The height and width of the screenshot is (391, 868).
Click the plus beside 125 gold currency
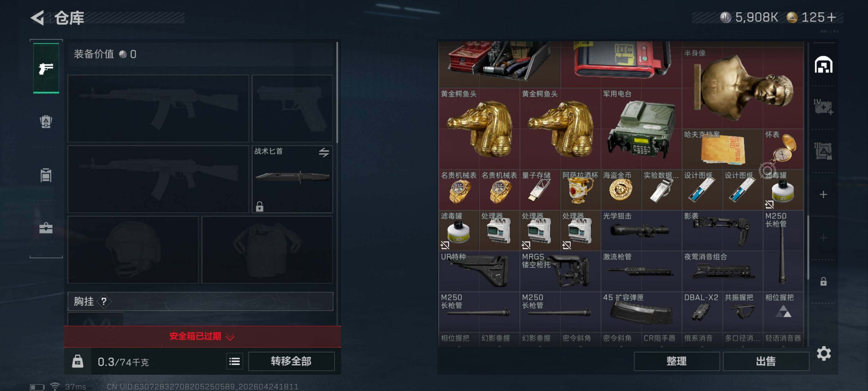click(832, 17)
